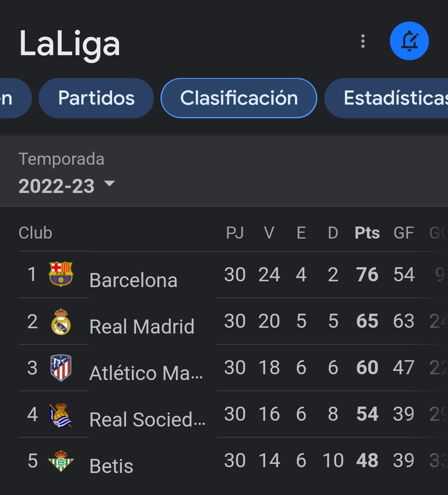Click the Real Sociedad club crest
This screenshot has width=448, height=495.
pyautogui.click(x=61, y=415)
